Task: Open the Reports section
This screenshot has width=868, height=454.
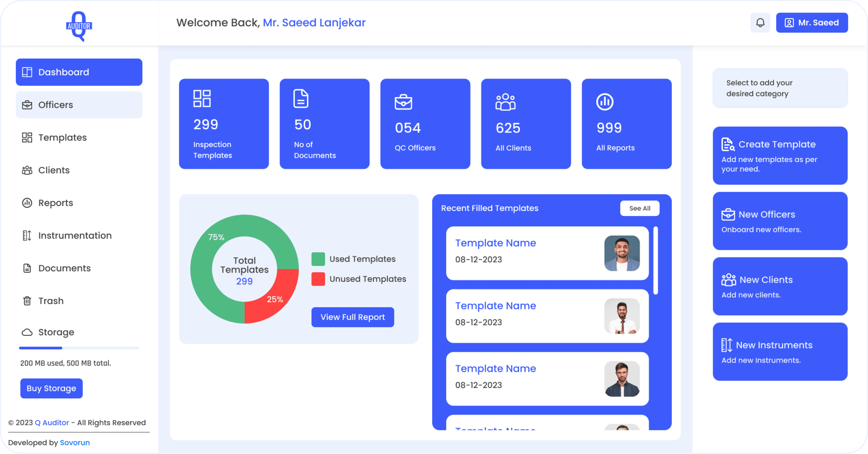Action: point(79,203)
